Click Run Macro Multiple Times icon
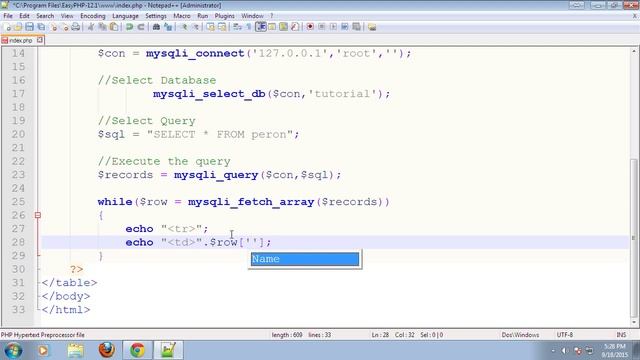640x360 pixels. [345, 27]
